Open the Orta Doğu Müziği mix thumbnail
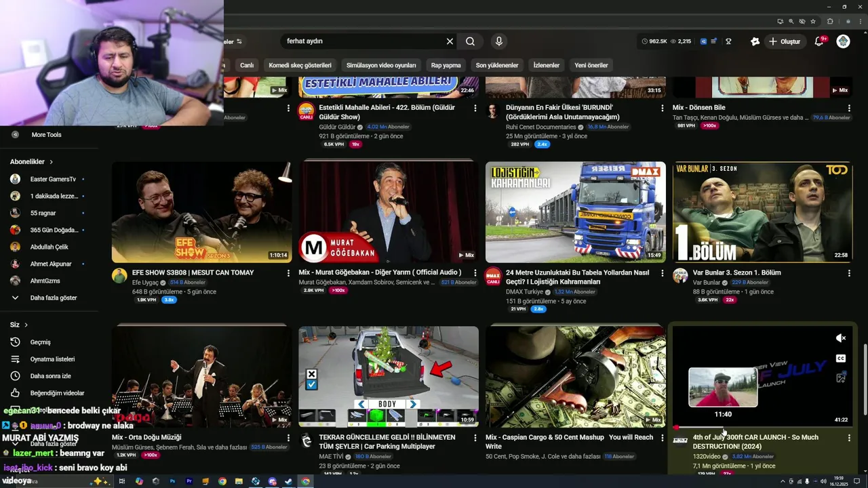Viewport: 868px width, 488px height. [202, 377]
